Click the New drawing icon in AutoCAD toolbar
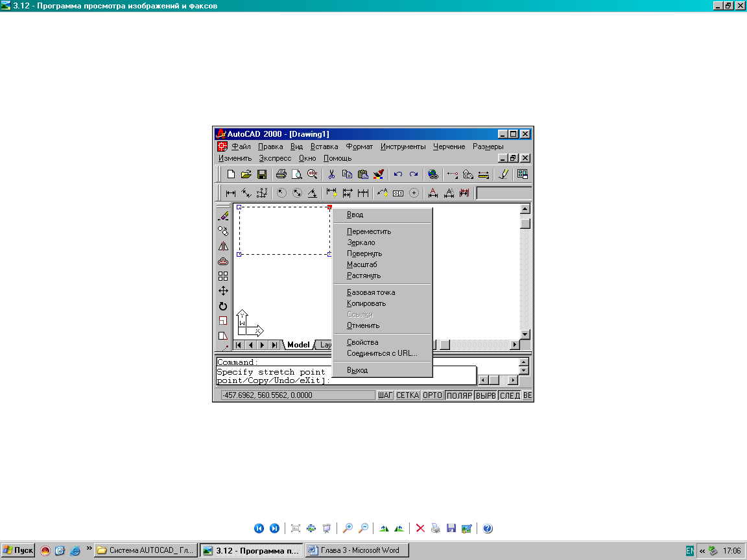Screen dimensions: 747x560 tap(231, 174)
